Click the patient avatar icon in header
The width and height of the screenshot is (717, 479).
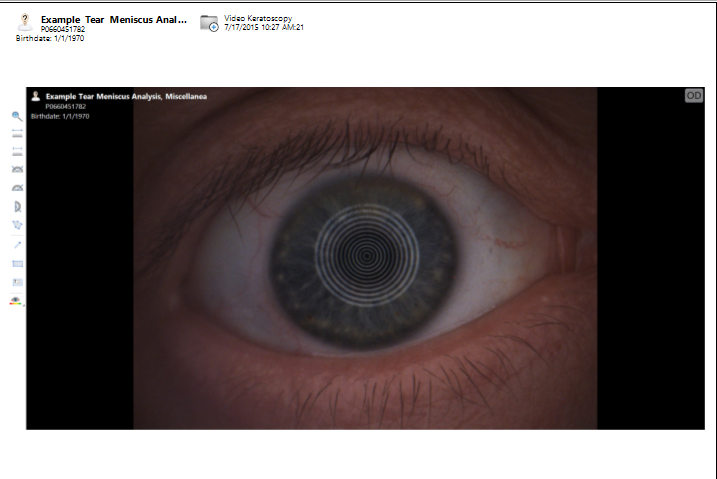coord(25,22)
